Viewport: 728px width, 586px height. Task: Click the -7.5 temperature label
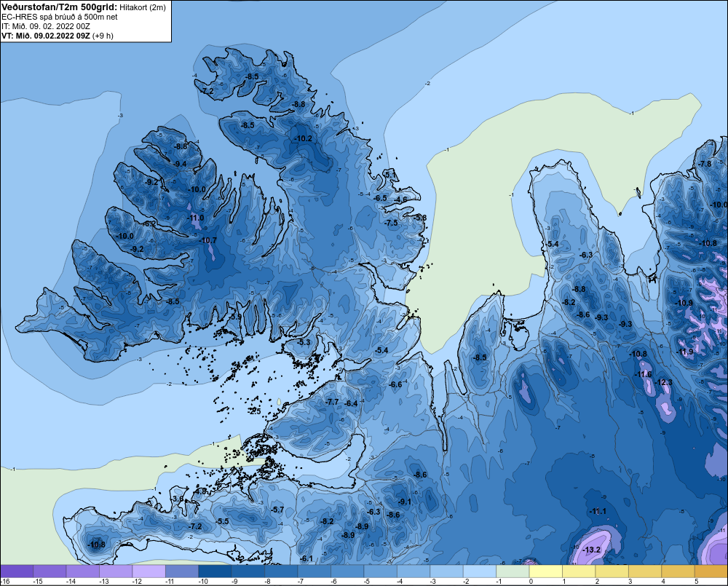[x=391, y=223]
